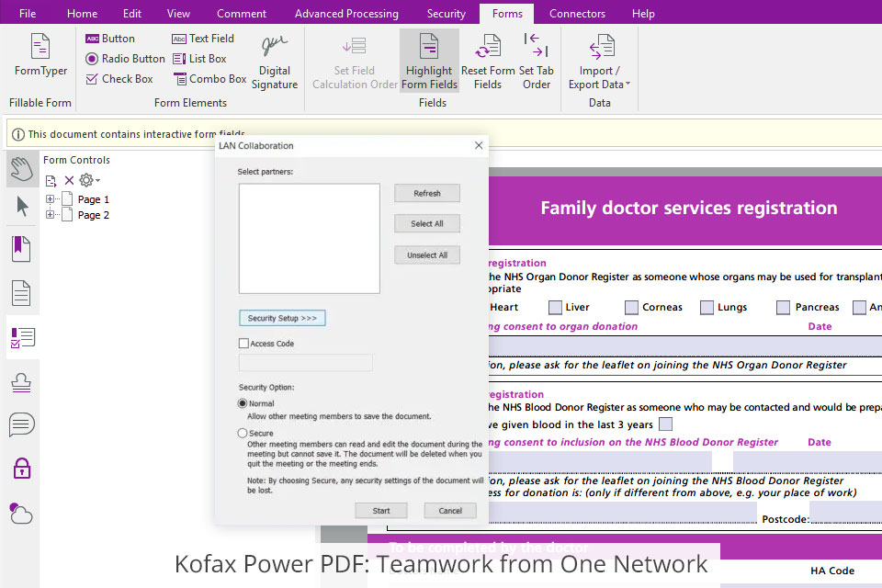Select the Normal security option
Viewport: 882px width, 588px height.
pyautogui.click(x=243, y=403)
